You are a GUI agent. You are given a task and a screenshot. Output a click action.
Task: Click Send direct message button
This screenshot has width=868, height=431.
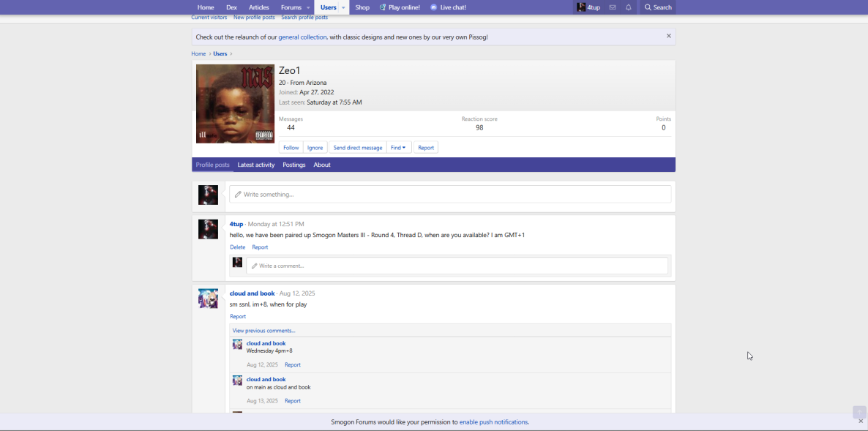click(x=358, y=148)
